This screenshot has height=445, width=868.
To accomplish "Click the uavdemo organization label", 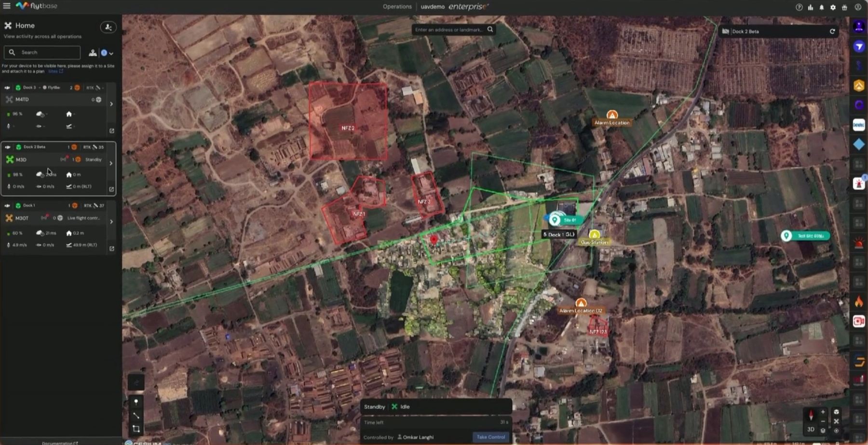I will [x=433, y=7].
